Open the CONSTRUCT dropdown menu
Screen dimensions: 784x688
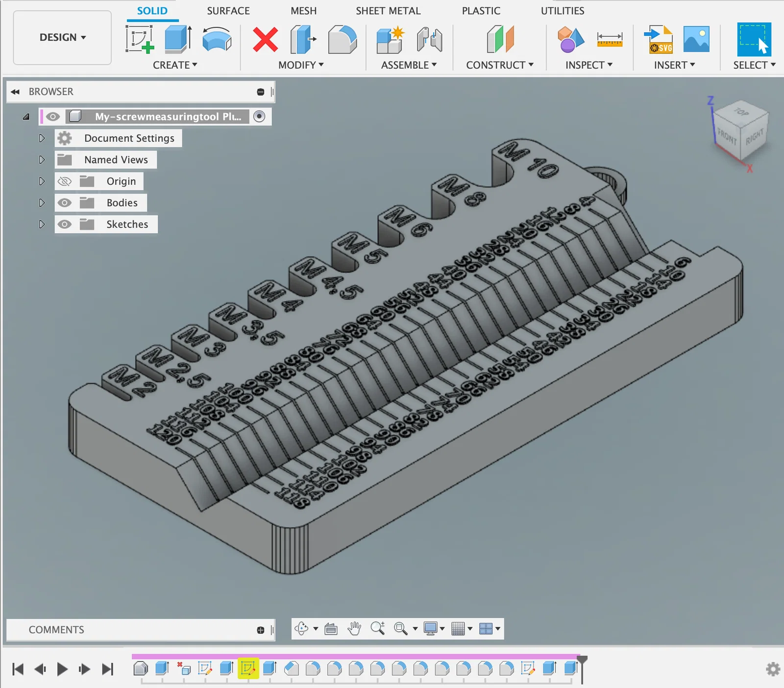coord(500,65)
